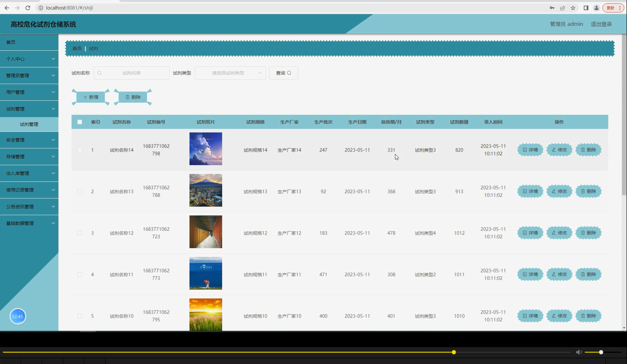The height and width of the screenshot is (364, 627).
Task: Expand 用户管理 sidebar menu
Action: pyautogui.click(x=29, y=92)
